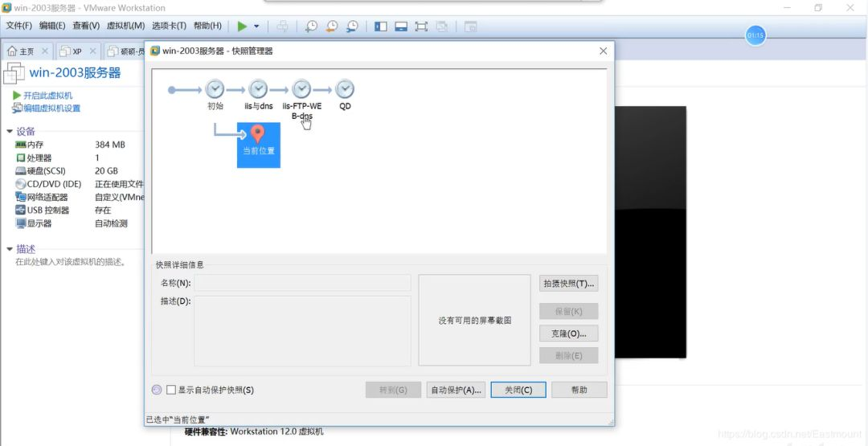Click the purple AutoProtect clock icon

157,390
